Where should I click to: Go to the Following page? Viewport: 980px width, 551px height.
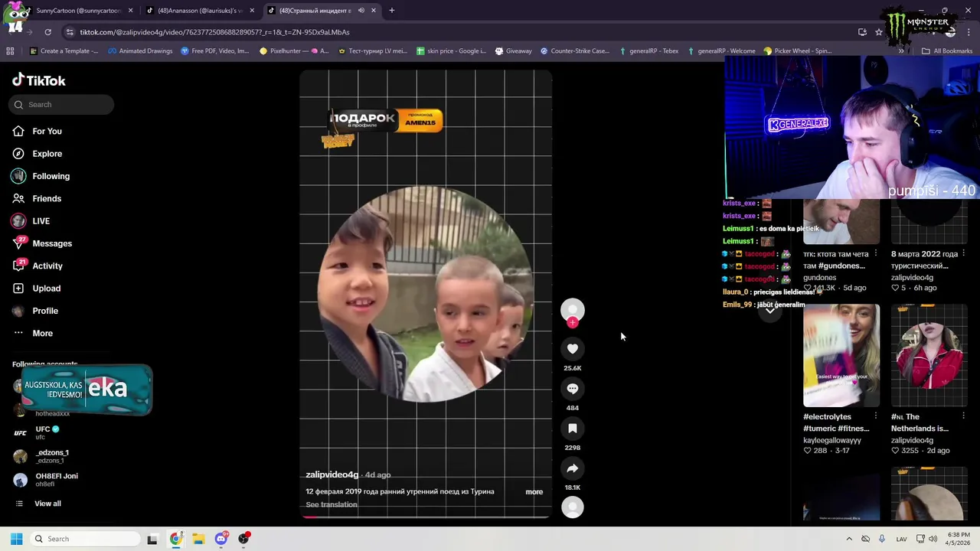pyautogui.click(x=51, y=176)
